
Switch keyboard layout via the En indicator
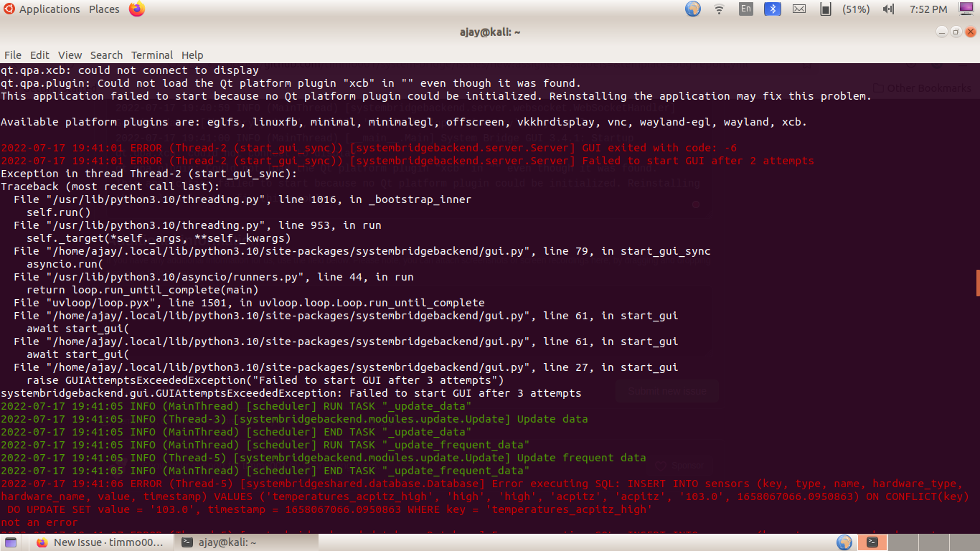point(745,9)
